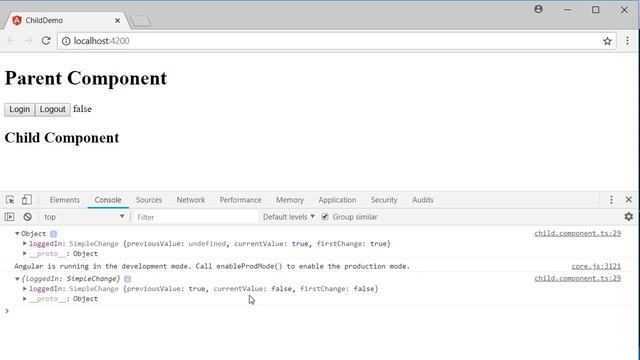
Task: Open DevTools customize menu
Action: (x=611, y=200)
